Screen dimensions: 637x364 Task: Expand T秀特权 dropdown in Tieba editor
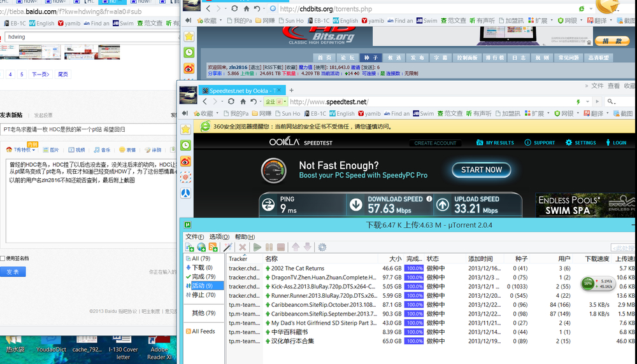[34, 150]
